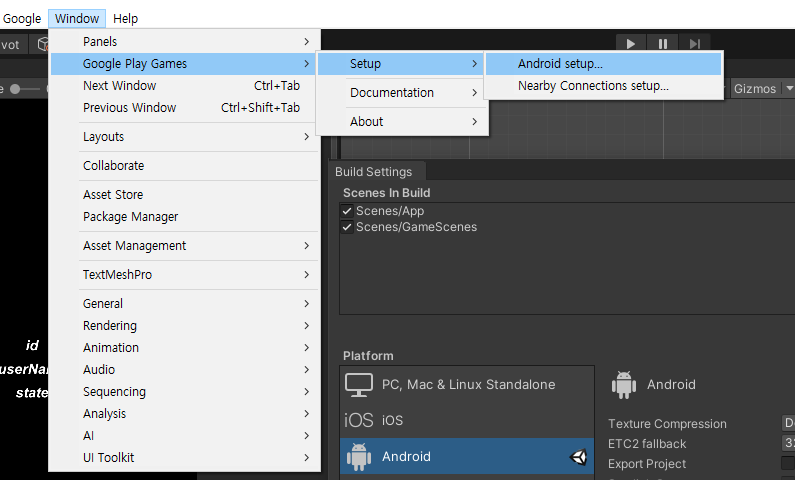This screenshot has width=795, height=480.
Task: Click Unity logo on Android platform row
Action: [x=578, y=457]
